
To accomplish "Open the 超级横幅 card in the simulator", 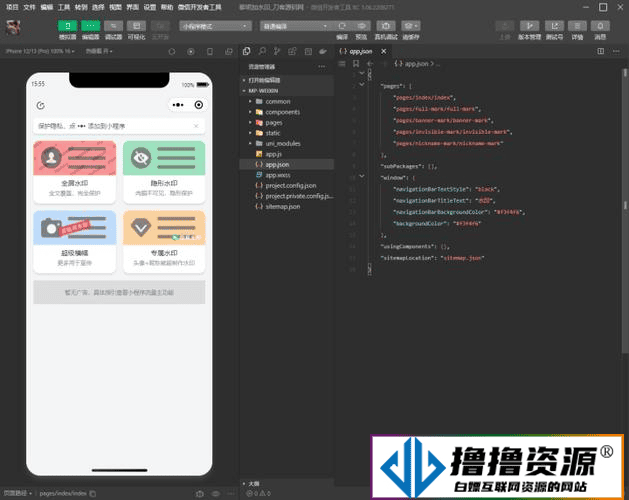I will tap(75, 242).
